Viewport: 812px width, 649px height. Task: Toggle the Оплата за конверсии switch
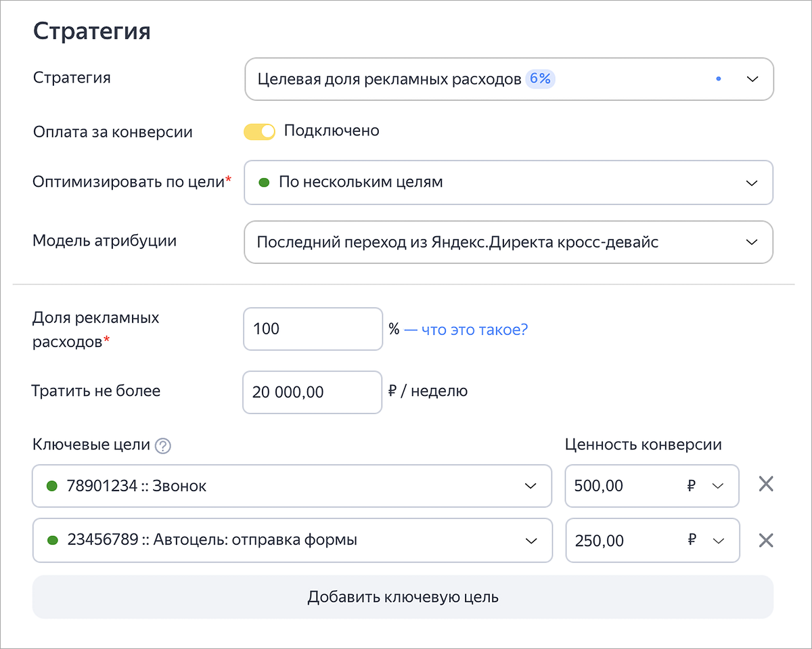(x=259, y=131)
